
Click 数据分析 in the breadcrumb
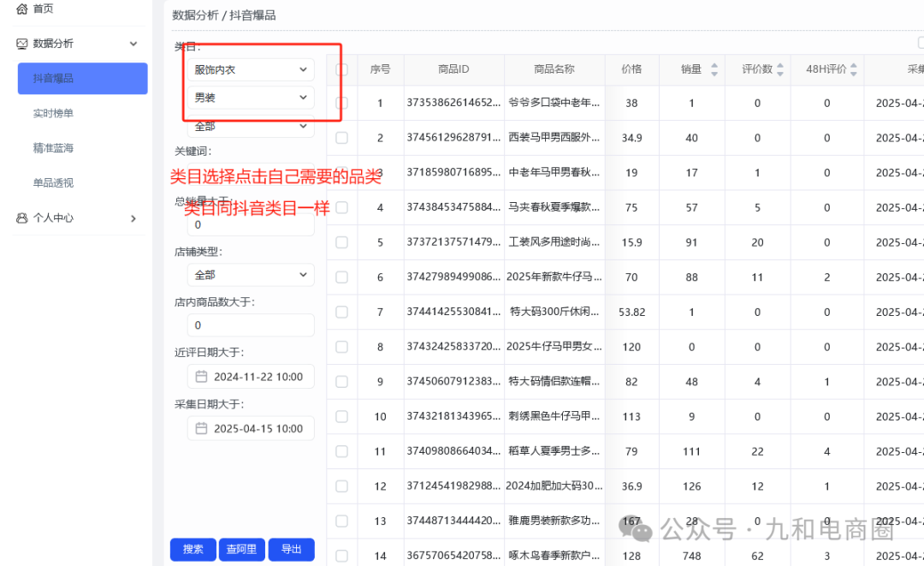tap(195, 15)
